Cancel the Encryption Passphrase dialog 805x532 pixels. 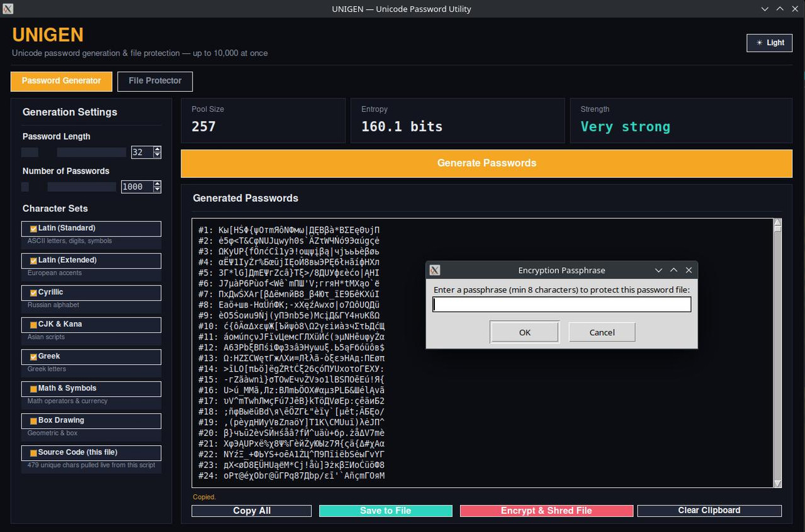click(x=602, y=333)
